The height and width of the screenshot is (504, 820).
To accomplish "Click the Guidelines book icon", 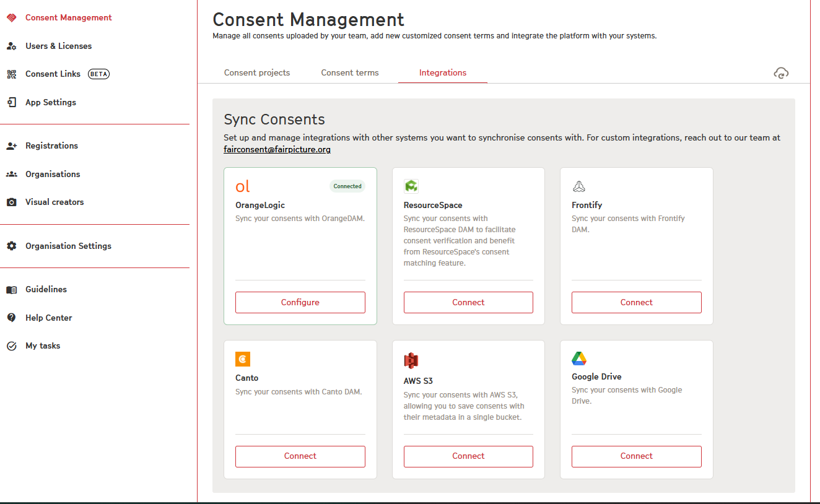I will click(11, 290).
